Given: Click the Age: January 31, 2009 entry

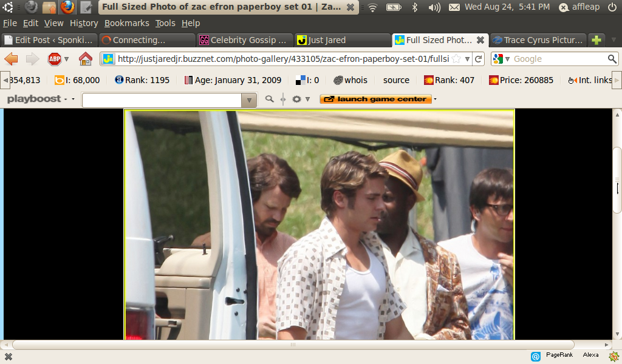Looking at the screenshot, I should coord(233,80).
